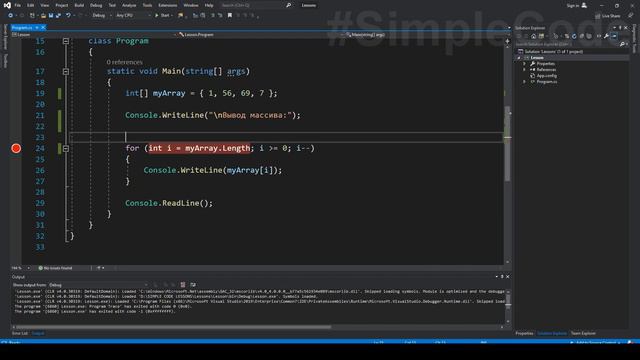Open the Extensions menu
640x360 pixels.
point(167,5)
